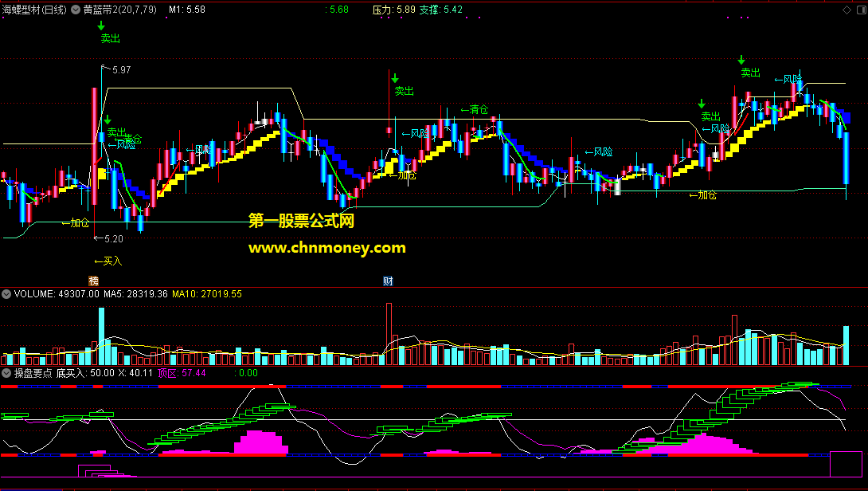Click the 财 marker icon under chart
Image resolution: width=868 pixels, height=491 pixels.
coord(388,281)
